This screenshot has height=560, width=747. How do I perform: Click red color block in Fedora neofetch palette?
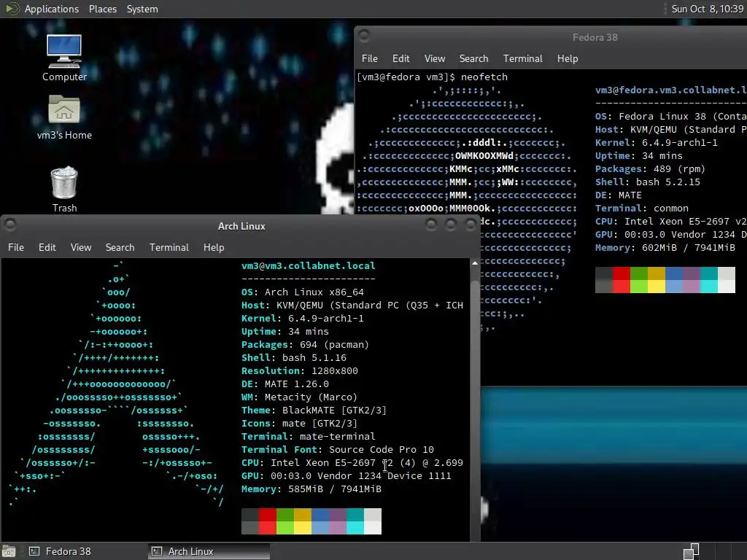[x=622, y=279]
